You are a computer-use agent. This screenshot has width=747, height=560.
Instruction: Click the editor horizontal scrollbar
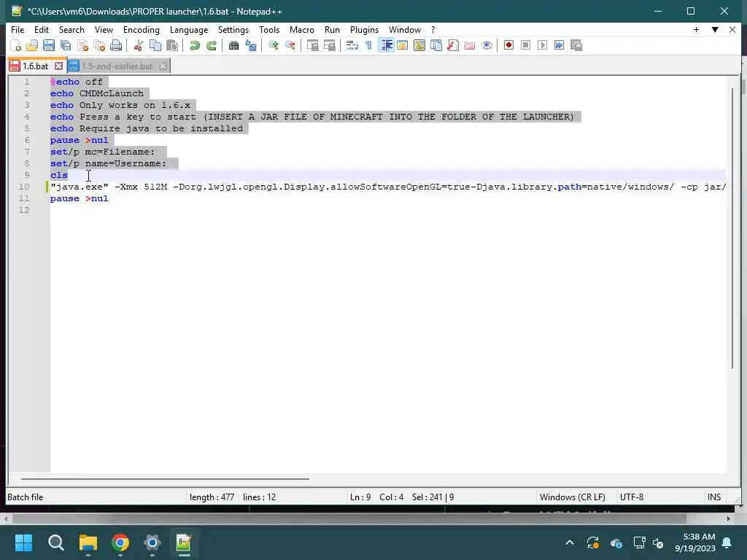point(165,478)
